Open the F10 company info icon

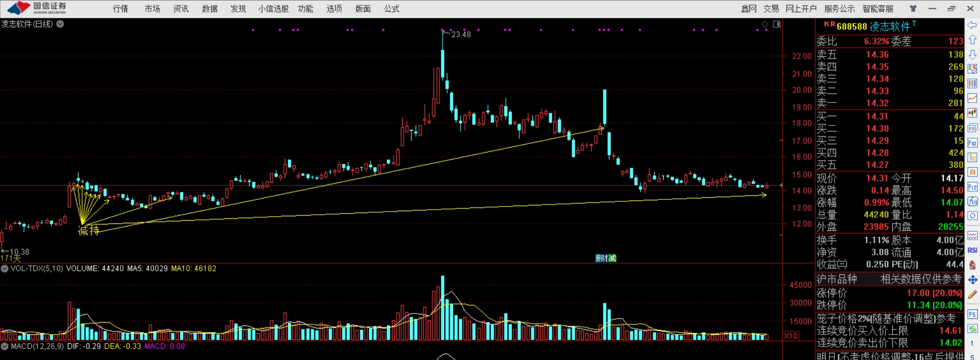pyautogui.click(x=972, y=143)
